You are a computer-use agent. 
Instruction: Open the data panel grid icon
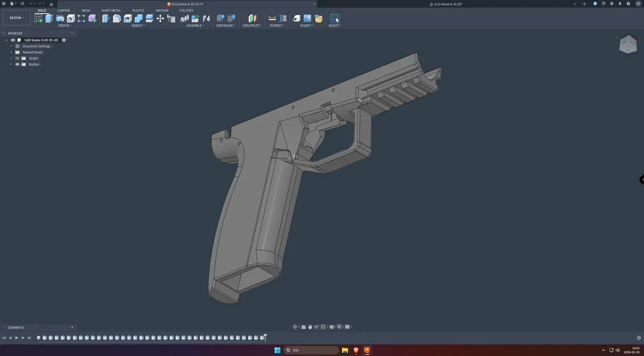(4, 4)
